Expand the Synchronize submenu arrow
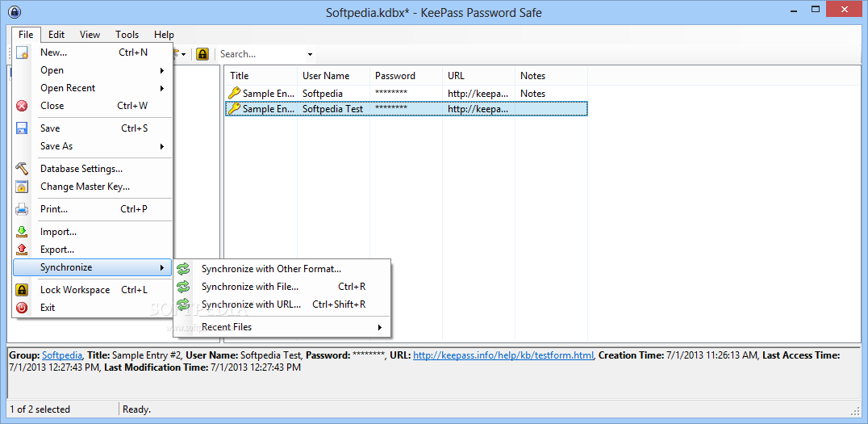Viewport: 868px width, 424px height. pos(162,267)
